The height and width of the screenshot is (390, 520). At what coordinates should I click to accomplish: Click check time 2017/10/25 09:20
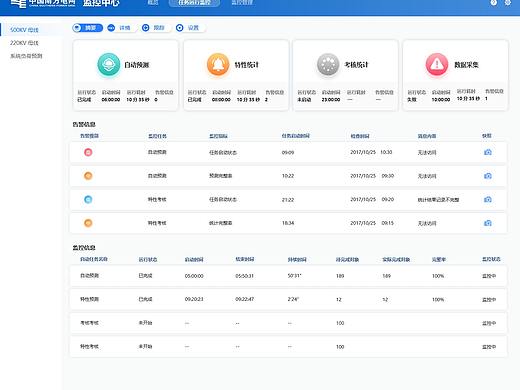click(x=372, y=199)
